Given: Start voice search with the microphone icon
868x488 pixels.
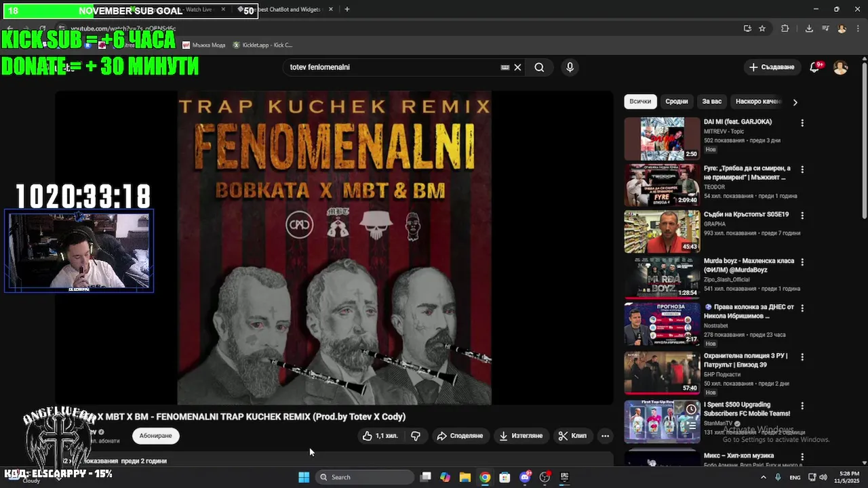Looking at the screenshot, I should click(x=570, y=67).
